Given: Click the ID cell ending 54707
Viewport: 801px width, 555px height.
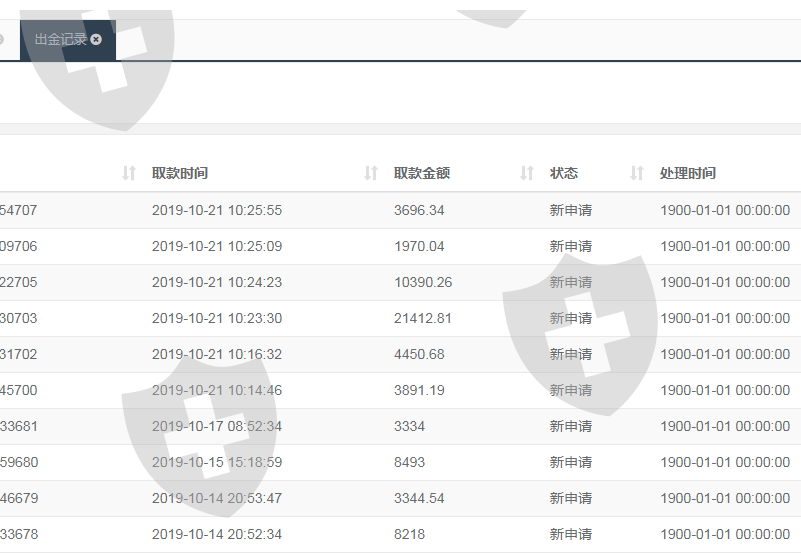Looking at the screenshot, I should click(18, 210).
